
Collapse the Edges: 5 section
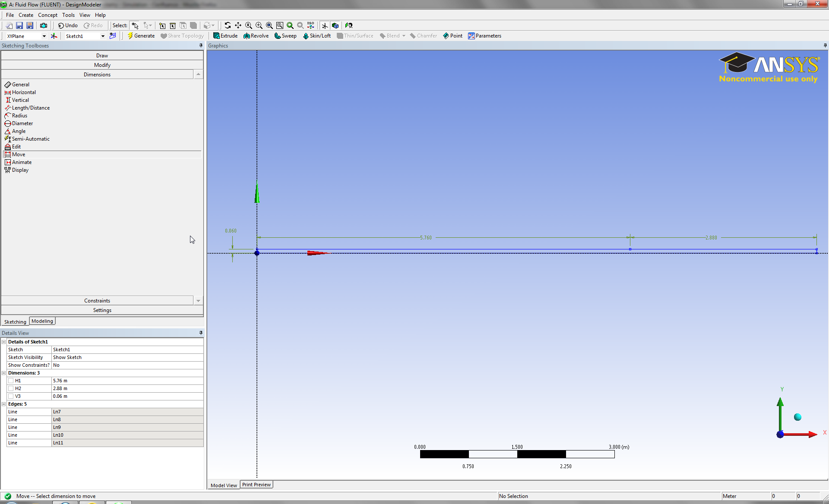pos(4,404)
